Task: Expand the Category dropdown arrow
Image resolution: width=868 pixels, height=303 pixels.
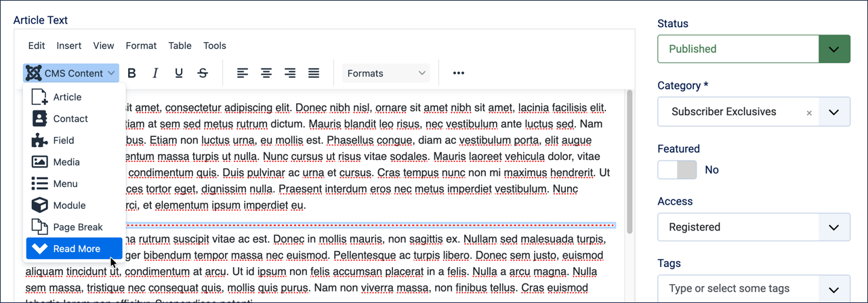Action: 834,112
